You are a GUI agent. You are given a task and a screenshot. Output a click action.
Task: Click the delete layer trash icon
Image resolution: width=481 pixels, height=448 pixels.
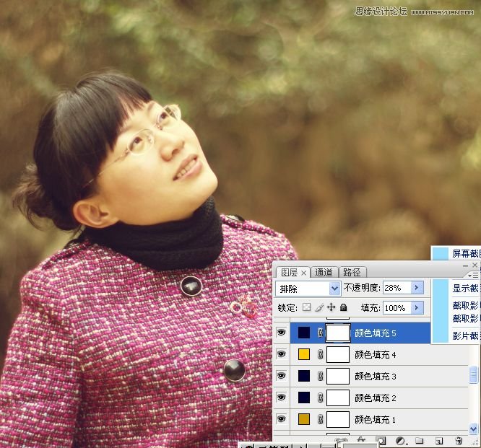pos(459,441)
